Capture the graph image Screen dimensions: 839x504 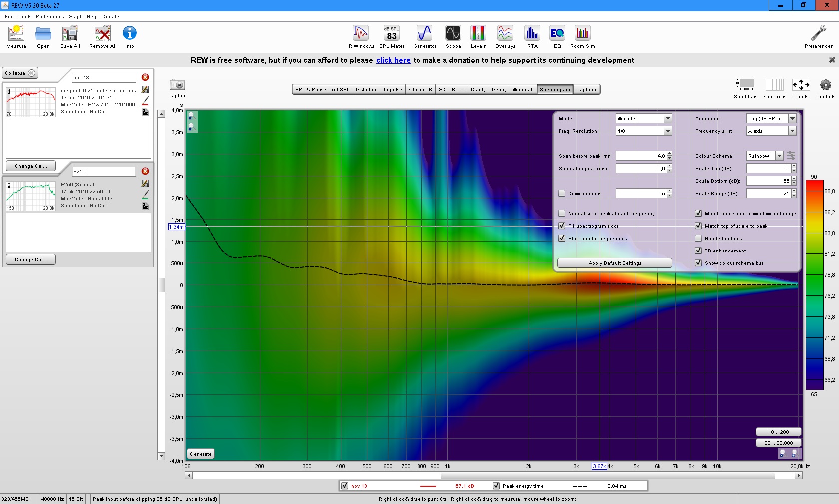177,88
